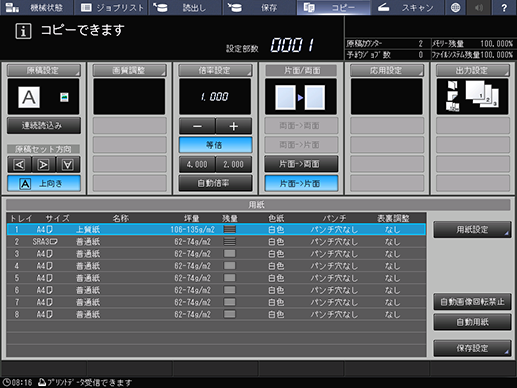Viewport: 517px width, 388px height.
Task: Select 片面->片面 simplex mode
Action: (301, 183)
